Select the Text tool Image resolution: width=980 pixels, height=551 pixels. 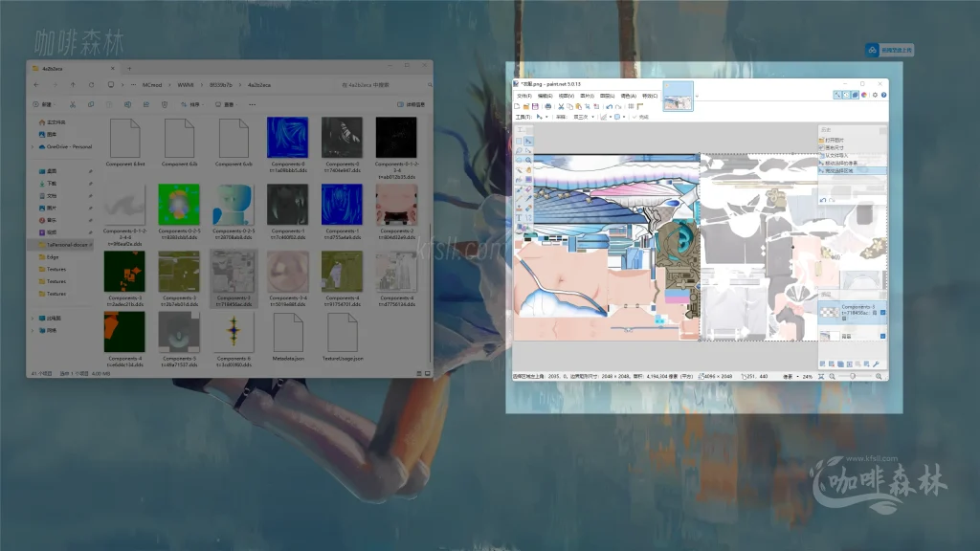click(x=519, y=218)
